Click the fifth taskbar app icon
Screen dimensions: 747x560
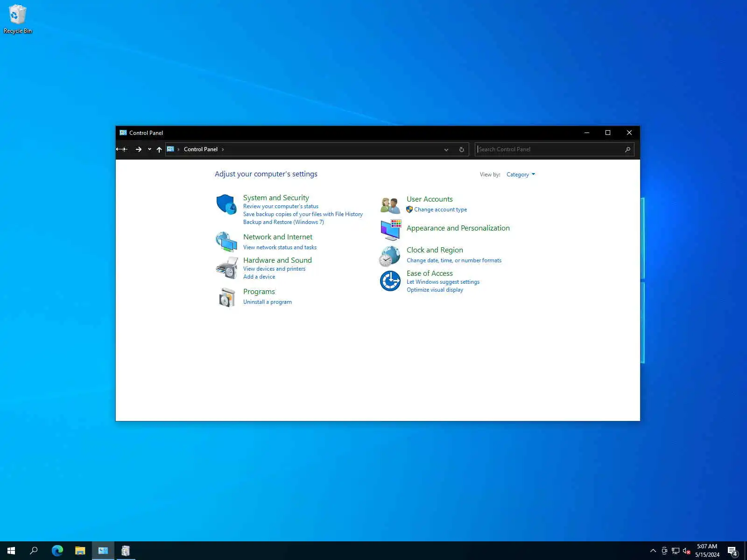pos(126,551)
